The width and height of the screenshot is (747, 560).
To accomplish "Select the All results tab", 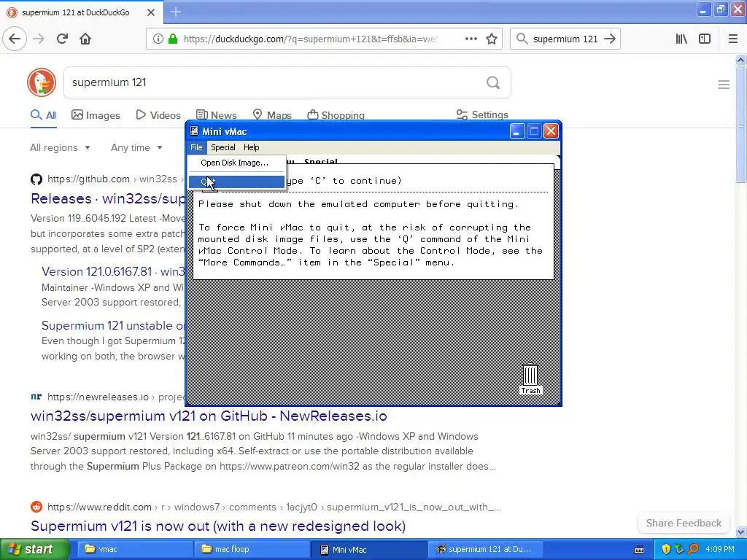I will tap(43, 115).
